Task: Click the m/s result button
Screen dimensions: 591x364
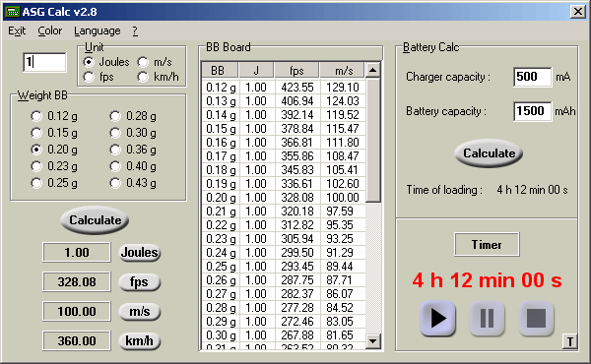Action: (x=140, y=311)
